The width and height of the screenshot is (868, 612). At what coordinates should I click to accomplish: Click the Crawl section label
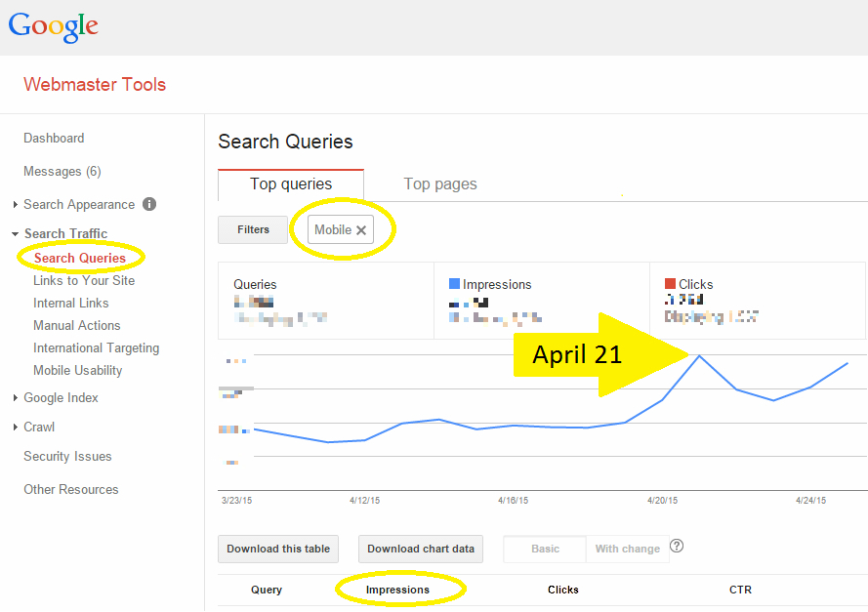click(39, 427)
